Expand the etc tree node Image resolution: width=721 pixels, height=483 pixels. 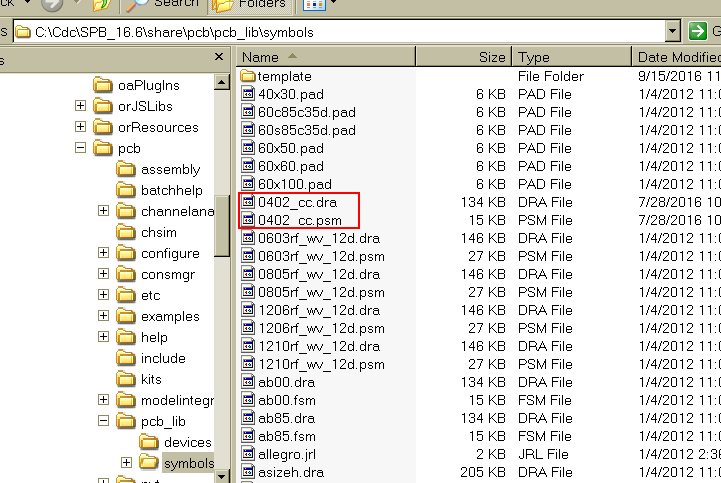coord(103,294)
